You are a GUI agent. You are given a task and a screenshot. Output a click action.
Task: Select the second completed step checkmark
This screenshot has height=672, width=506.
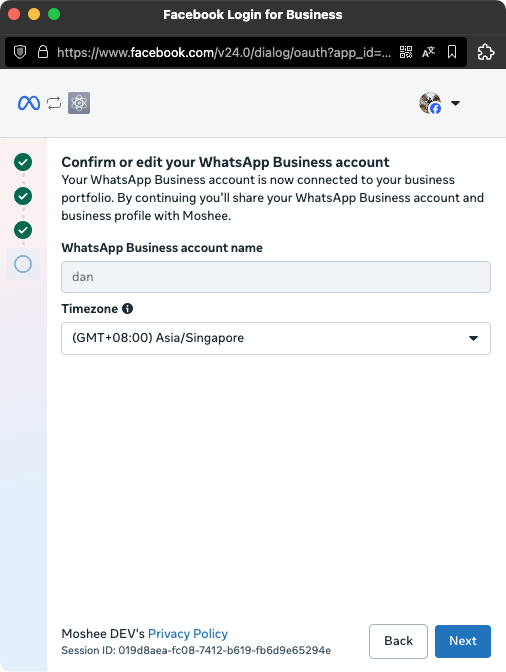point(23,196)
